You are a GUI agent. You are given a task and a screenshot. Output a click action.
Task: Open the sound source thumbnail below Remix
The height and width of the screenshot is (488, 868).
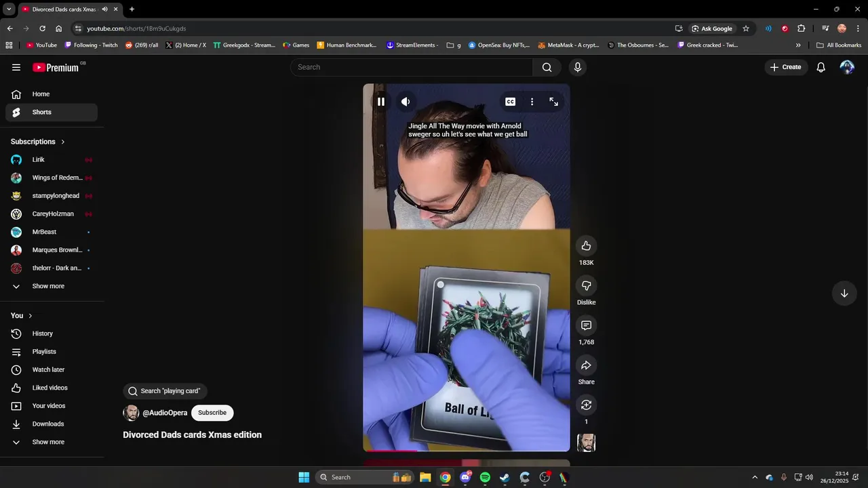tap(587, 443)
